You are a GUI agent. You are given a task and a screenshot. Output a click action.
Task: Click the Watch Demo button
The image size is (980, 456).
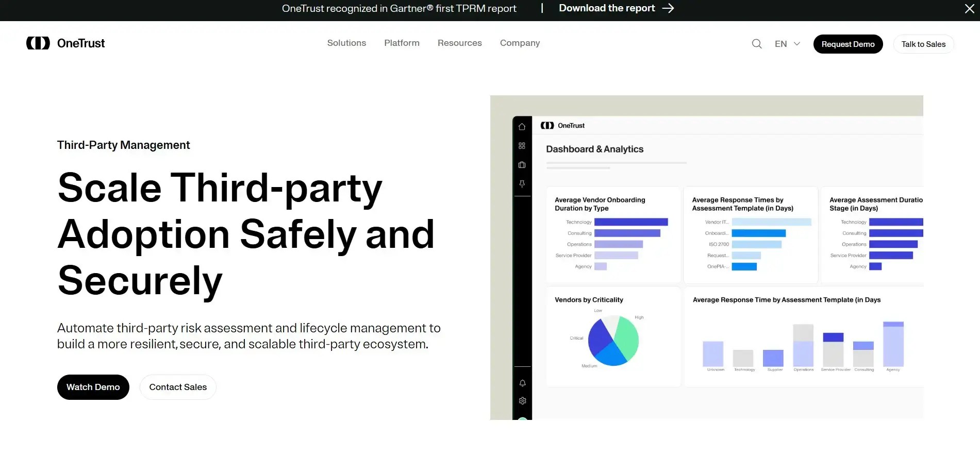[x=93, y=387]
